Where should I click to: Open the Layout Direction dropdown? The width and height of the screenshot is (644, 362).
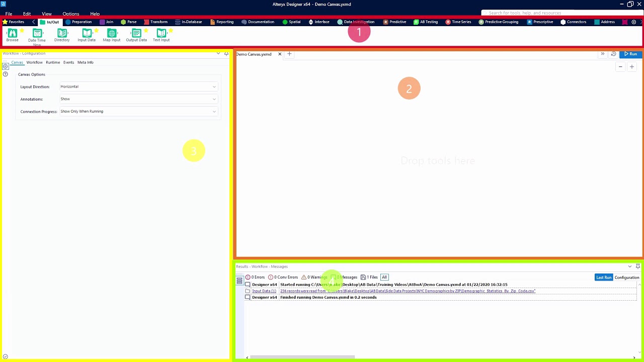click(x=139, y=86)
